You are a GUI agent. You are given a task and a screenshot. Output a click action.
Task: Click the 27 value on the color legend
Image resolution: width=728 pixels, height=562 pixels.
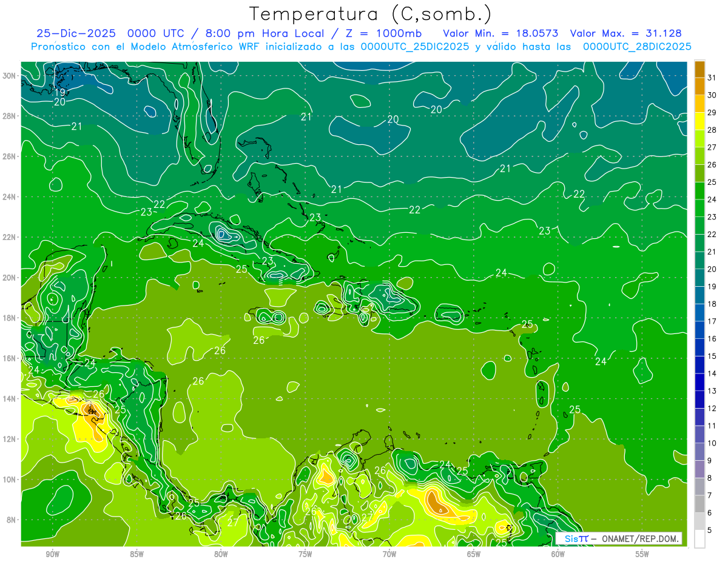tap(712, 147)
